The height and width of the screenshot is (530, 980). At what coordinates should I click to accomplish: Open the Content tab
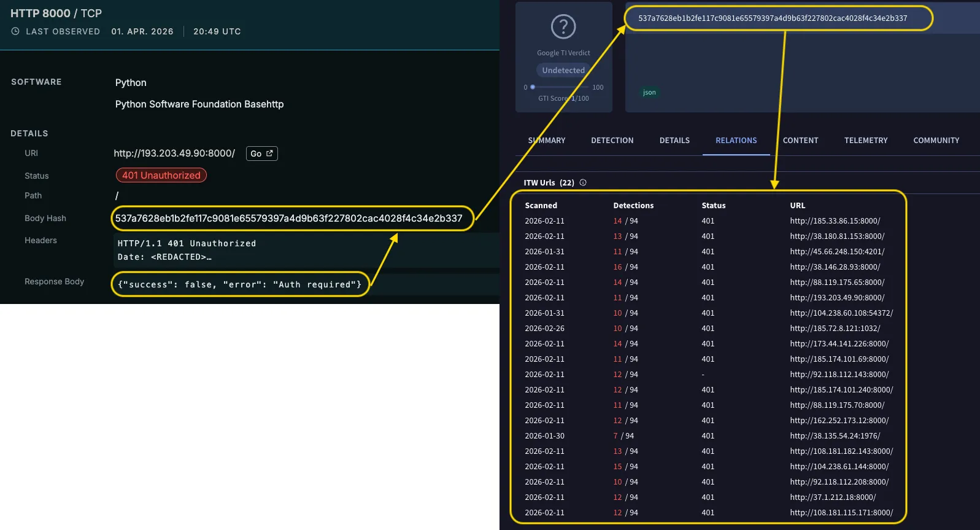point(800,141)
